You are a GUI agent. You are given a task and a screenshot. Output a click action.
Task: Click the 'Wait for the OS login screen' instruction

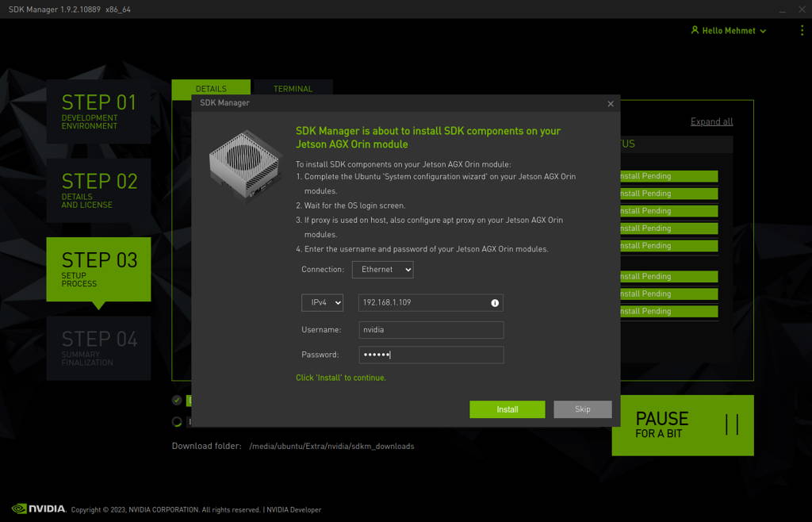click(x=350, y=205)
